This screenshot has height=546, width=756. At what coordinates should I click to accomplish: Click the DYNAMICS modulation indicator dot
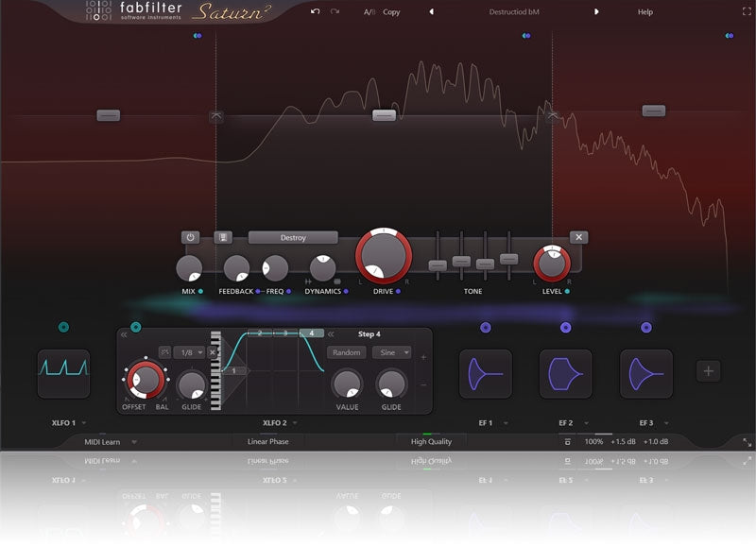[x=346, y=291]
